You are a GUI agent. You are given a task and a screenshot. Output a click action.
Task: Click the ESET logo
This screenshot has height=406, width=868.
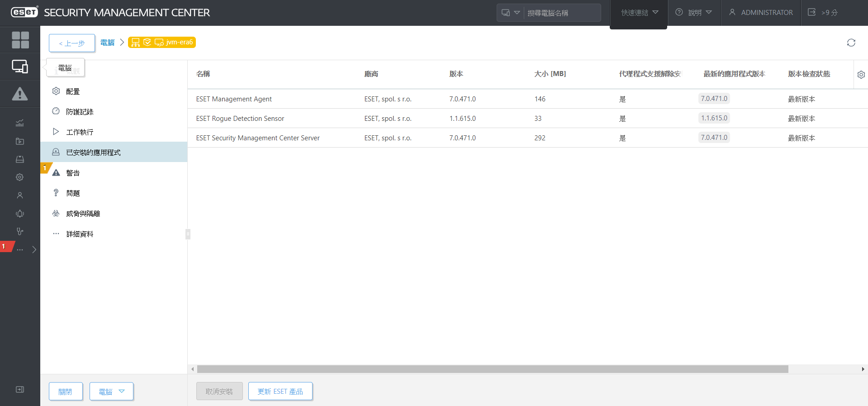click(x=24, y=12)
